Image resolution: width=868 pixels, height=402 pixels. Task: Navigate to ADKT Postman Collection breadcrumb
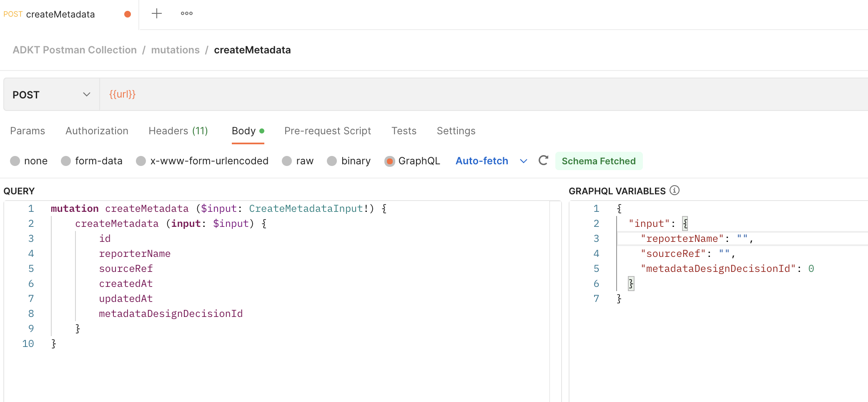75,50
